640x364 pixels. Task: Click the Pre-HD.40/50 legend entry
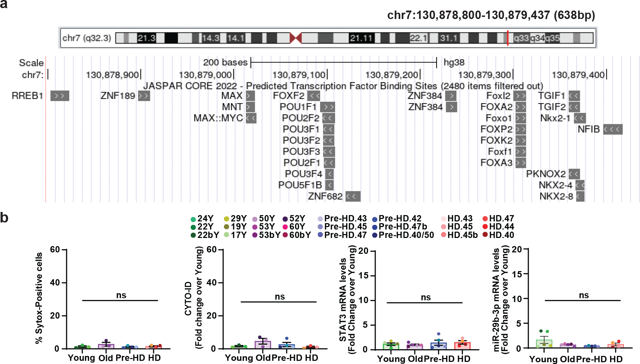[x=403, y=235]
